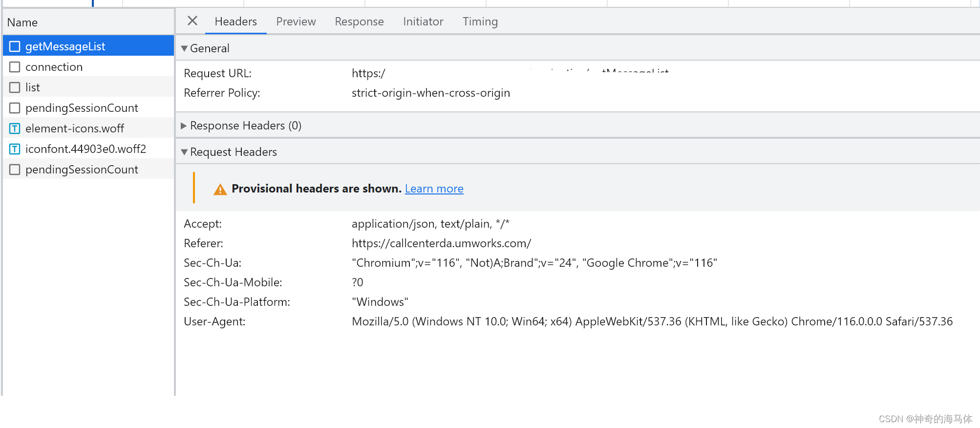
Task: Select the getMessageList request
Action: click(88, 46)
